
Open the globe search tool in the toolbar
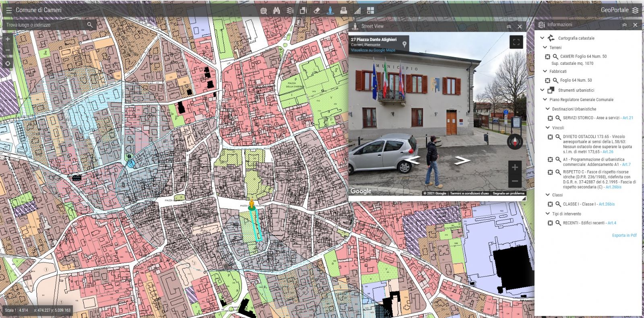click(264, 11)
